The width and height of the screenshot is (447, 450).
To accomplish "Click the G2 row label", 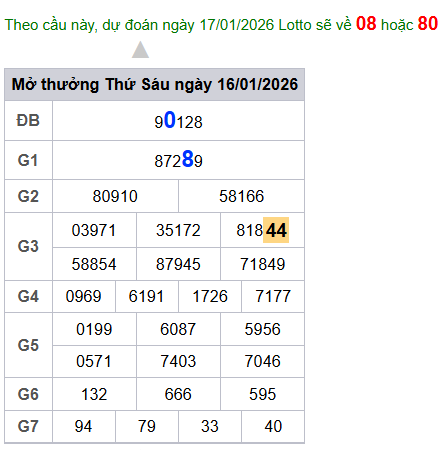I will tap(28, 196).
